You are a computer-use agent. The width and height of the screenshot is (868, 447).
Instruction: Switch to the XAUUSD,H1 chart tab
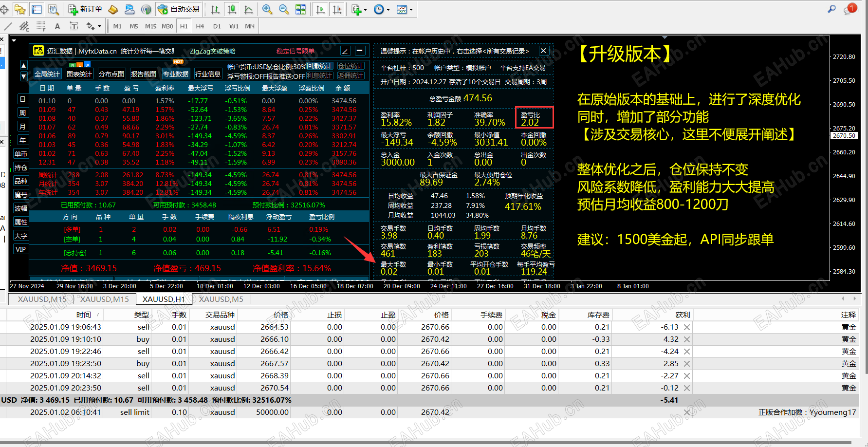click(x=164, y=299)
